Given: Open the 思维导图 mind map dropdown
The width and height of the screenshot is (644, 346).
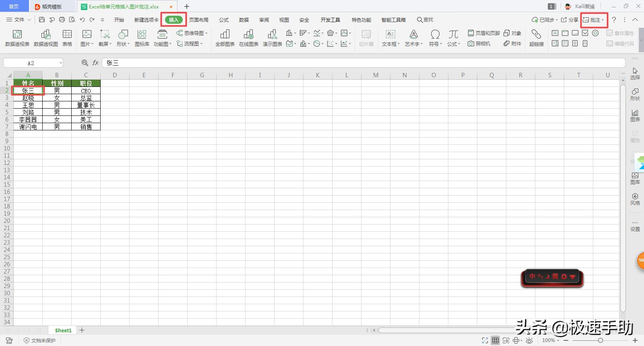Looking at the screenshot, I should click(192, 33).
